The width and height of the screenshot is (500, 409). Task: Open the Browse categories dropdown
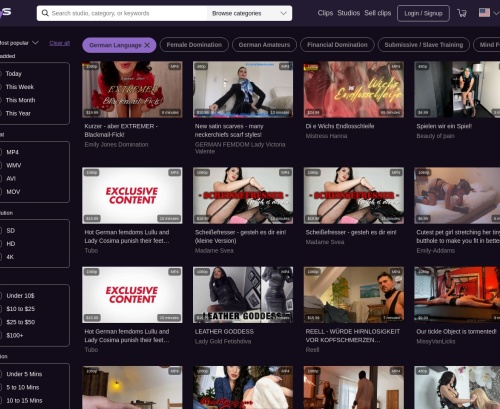[x=249, y=13]
